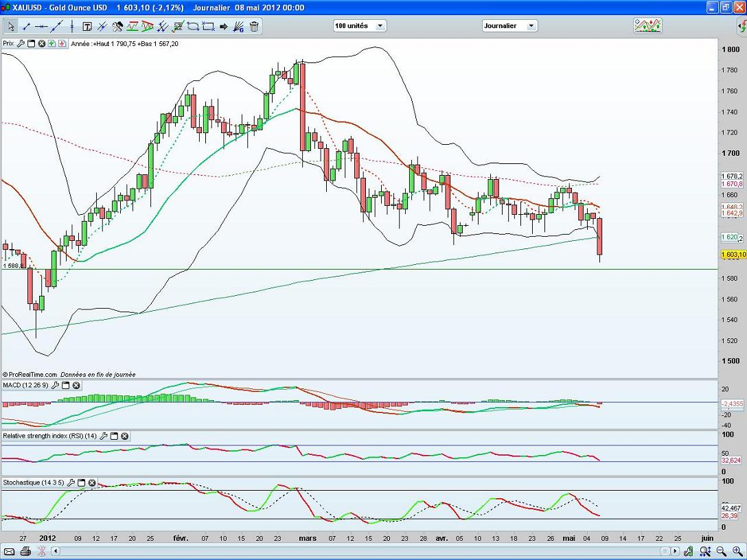Close the Stochastique indicator panel
The image size is (747, 560).
(x=91, y=482)
